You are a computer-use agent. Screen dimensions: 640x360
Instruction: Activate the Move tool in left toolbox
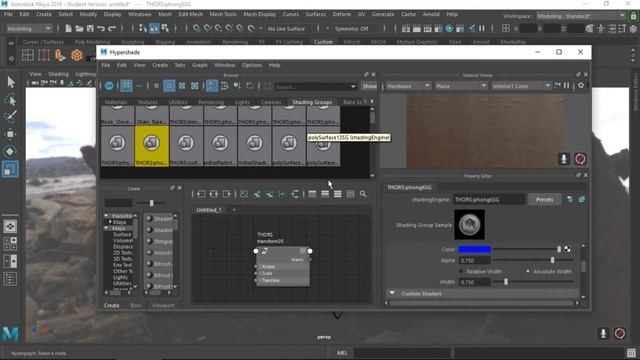pos(11,134)
